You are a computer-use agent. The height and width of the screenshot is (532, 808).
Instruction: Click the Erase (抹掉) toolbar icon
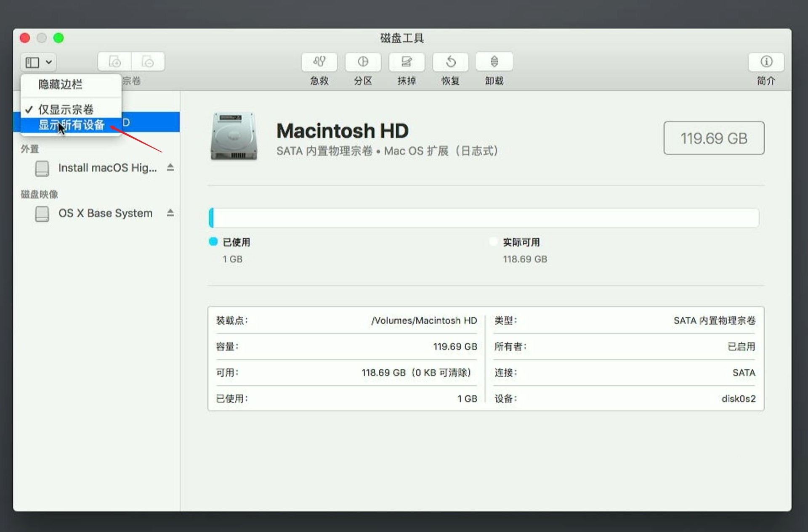(407, 62)
